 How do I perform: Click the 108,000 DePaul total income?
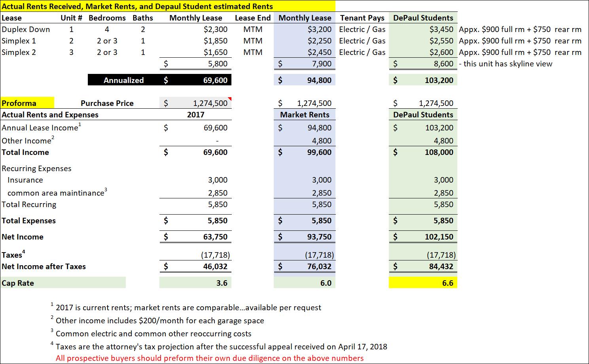(x=439, y=152)
